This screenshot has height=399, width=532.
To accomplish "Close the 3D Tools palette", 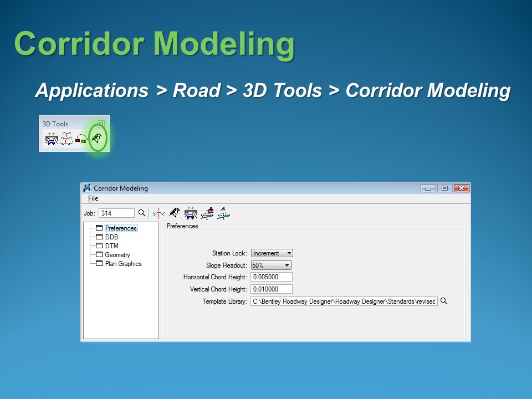I will click(101, 124).
